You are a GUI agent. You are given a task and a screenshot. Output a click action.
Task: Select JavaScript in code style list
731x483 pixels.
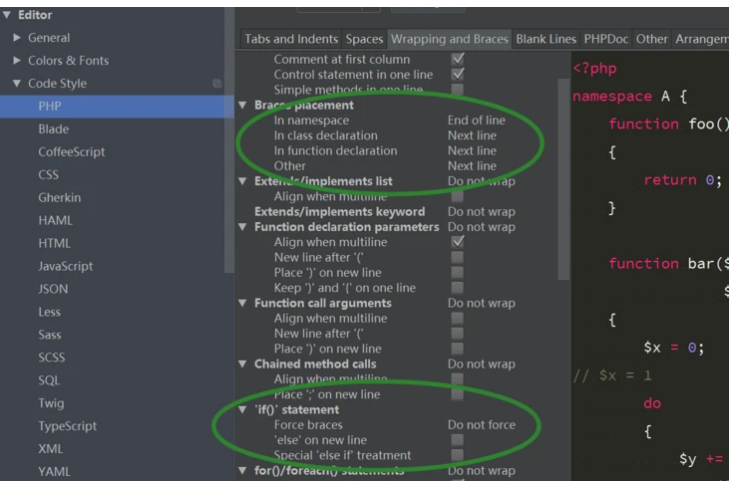[65, 266]
